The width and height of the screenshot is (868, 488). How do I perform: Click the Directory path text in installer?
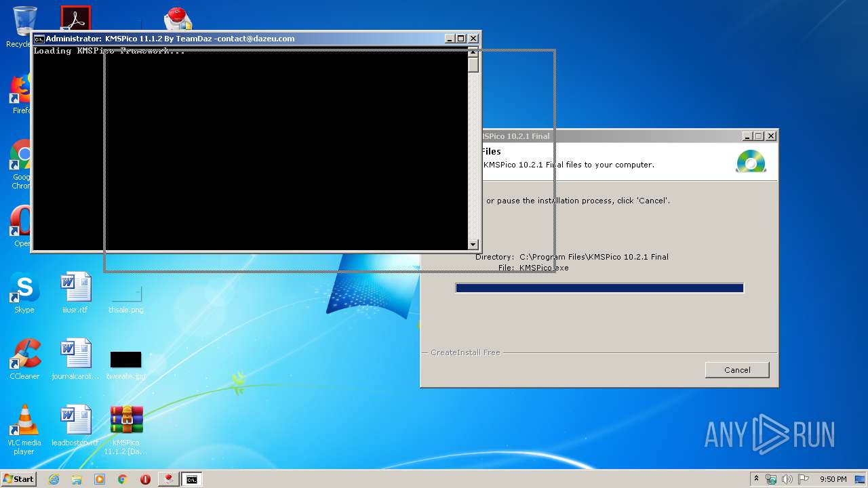[x=594, y=257]
